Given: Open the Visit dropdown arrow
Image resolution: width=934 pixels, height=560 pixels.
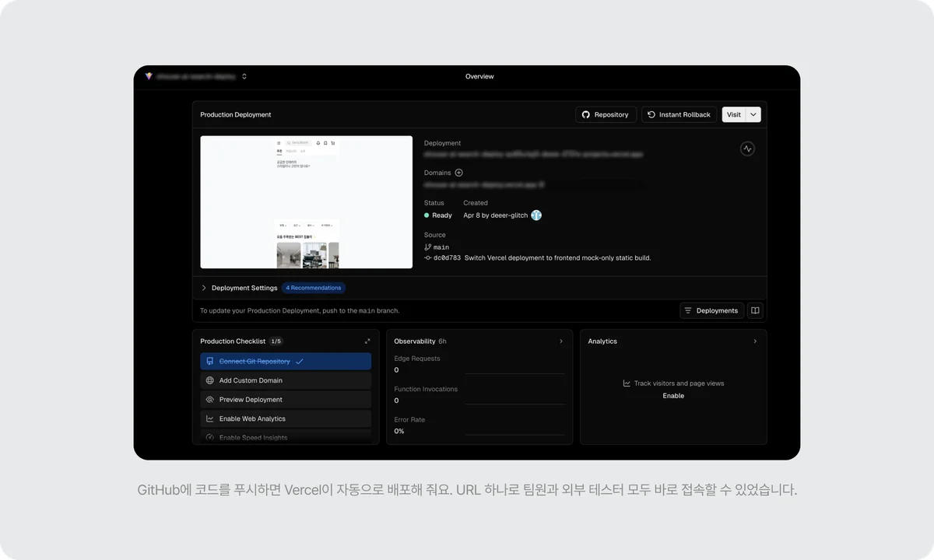Looking at the screenshot, I should 753,114.
